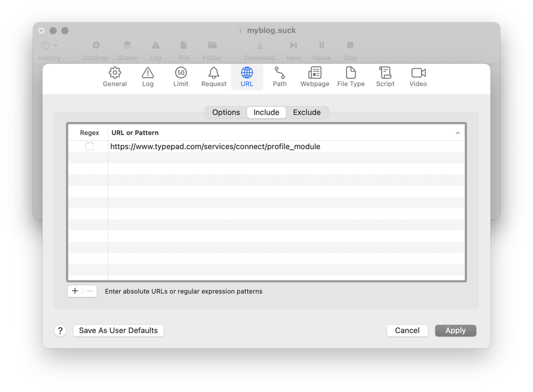Select the File Type settings icon

click(x=351, y=77)
